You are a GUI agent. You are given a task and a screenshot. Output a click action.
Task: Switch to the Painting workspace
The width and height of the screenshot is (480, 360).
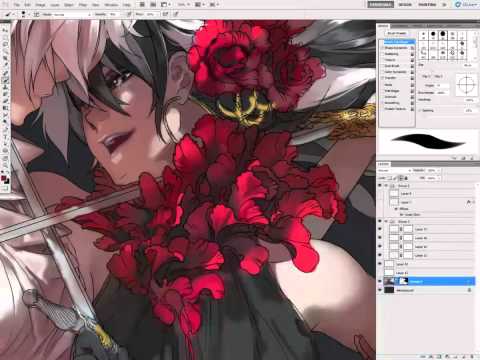coord(427,5)
